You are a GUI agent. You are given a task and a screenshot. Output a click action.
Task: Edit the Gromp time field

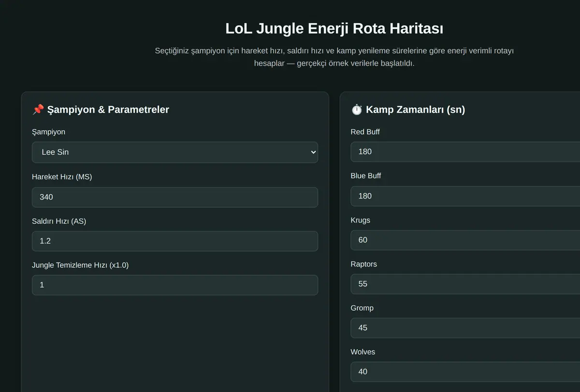[465, 328]
